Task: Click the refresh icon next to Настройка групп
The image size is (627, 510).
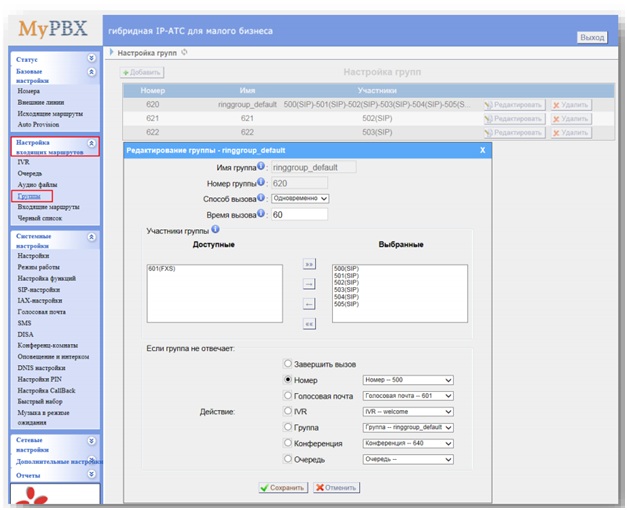Action: tap(185, 51)
